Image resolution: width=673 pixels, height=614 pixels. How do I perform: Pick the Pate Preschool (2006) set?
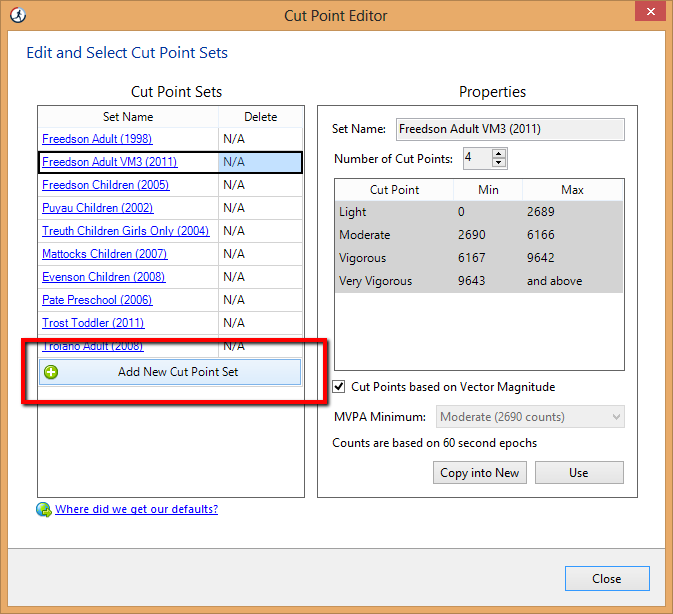pyautogui.click(x=97, y=300)
